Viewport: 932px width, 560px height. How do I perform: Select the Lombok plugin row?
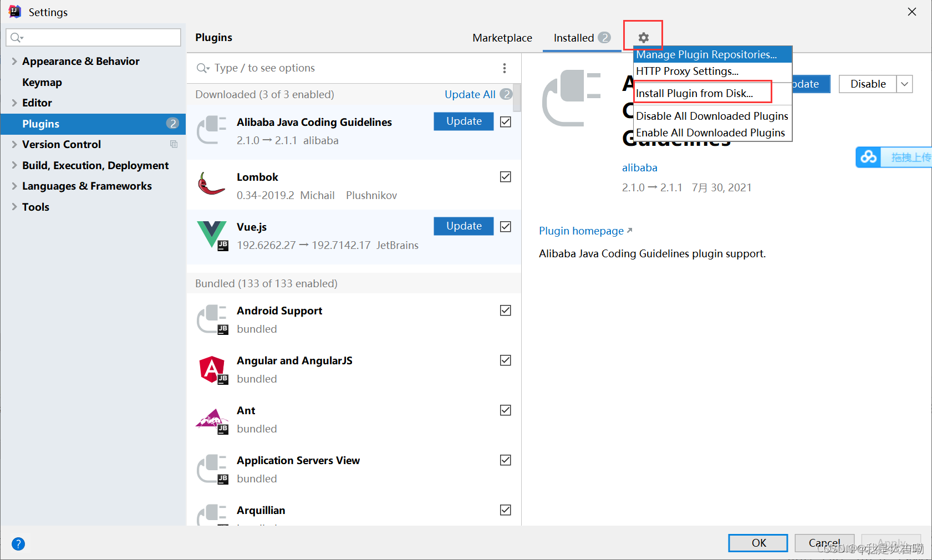pos(354,185)
